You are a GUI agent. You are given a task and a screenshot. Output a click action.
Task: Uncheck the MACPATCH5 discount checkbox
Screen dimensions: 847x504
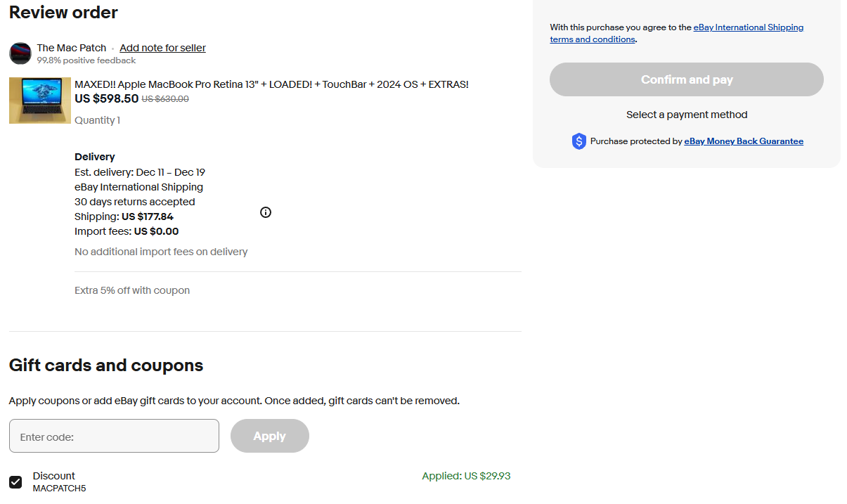coord(15,482)
